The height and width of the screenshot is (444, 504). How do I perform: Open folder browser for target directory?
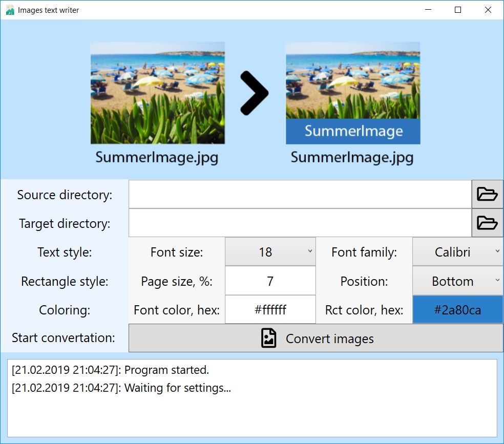tap(487, 223)
